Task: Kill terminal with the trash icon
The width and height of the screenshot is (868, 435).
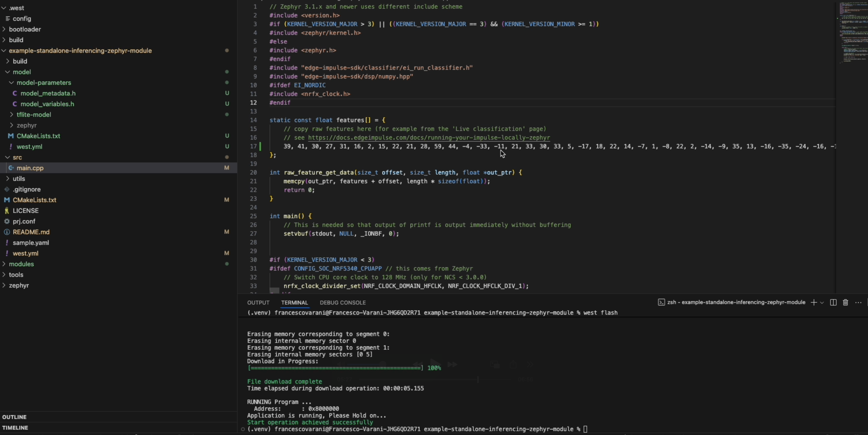Action: point(845,302)
